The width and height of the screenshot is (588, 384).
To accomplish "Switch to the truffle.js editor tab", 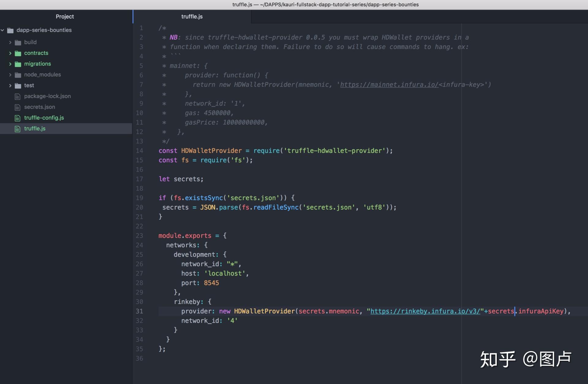I will point(192,17).
